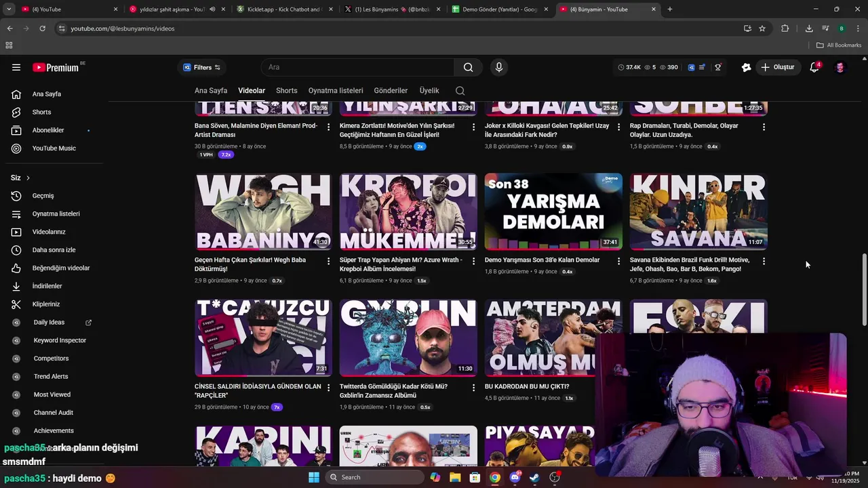Image resolution: width=868 pixels, height=488 pixels.
Task: Select the Videolar channel tab
Action: coord(252,91)
